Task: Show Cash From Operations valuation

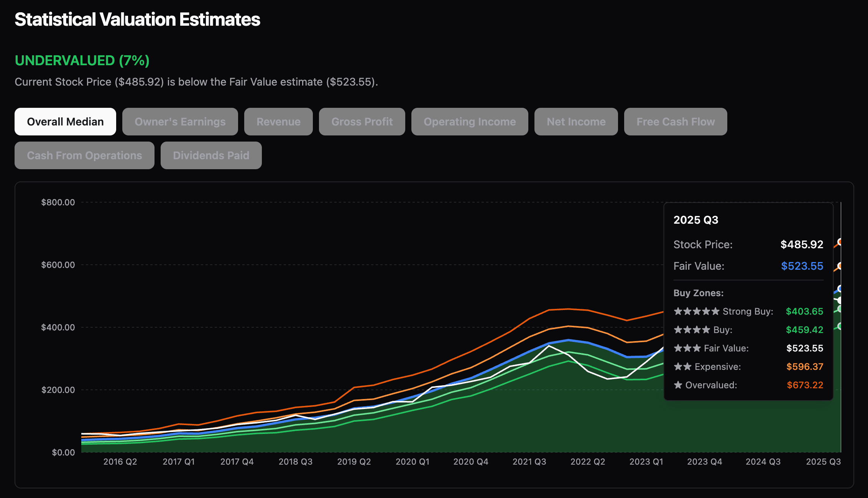Action: [x=84, y=155]
